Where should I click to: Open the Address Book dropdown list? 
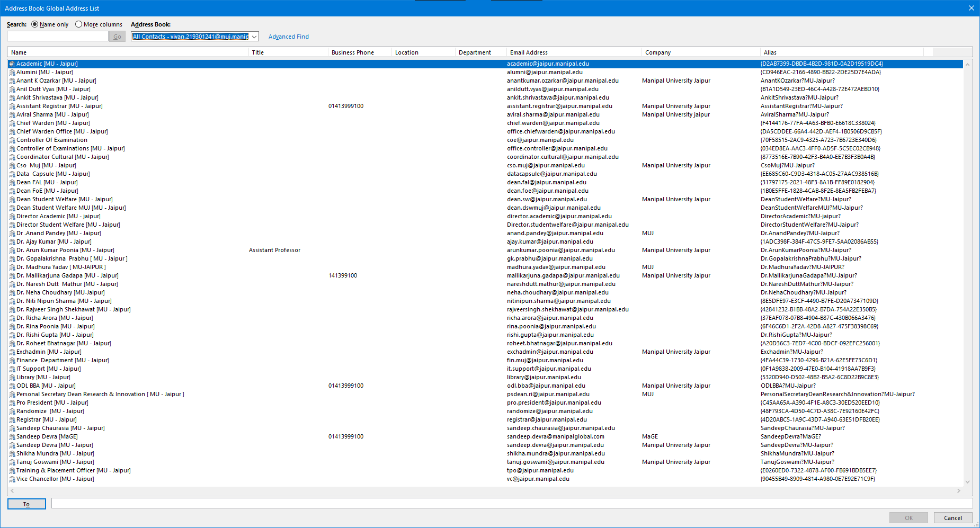tap(254, 37)
